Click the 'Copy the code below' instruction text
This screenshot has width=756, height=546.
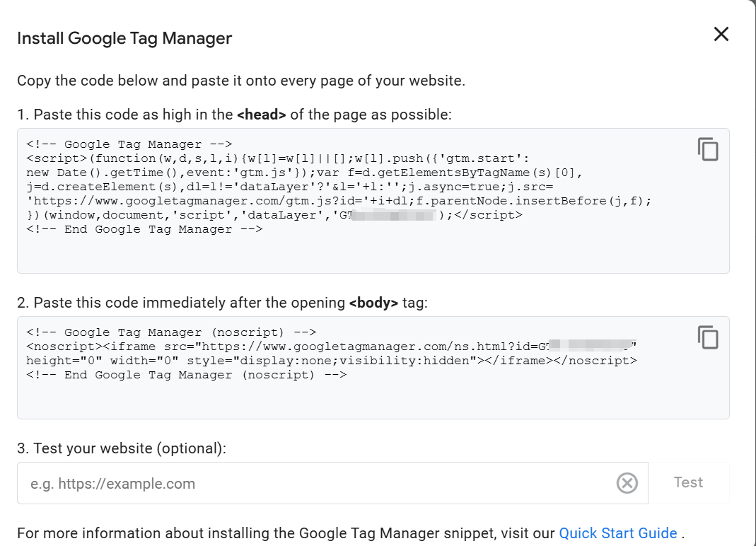click(240, 80)
